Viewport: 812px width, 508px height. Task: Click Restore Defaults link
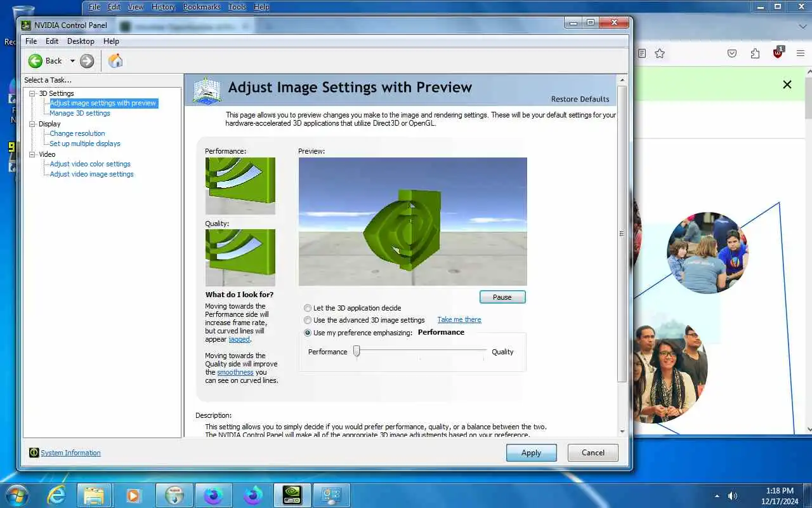580,99
